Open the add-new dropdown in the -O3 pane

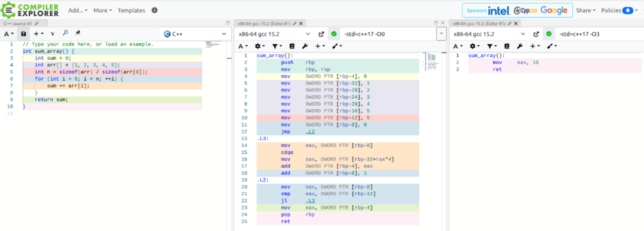(x=535, y=47)
